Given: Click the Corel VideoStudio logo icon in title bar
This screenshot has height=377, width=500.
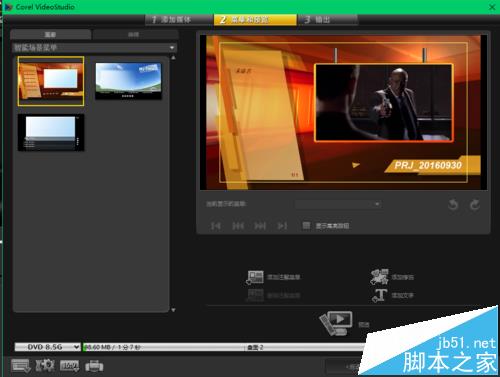Looking at the screenshot, I should [8, 7].
